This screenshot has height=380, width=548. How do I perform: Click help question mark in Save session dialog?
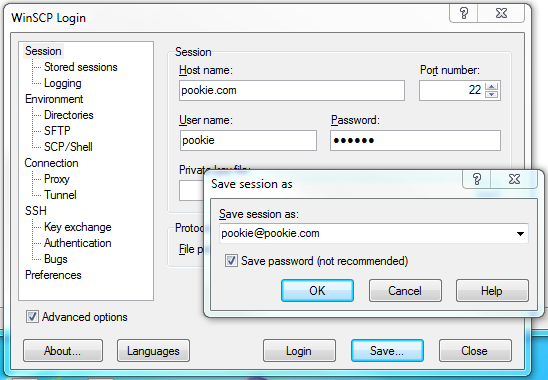(x=477, y=179)
